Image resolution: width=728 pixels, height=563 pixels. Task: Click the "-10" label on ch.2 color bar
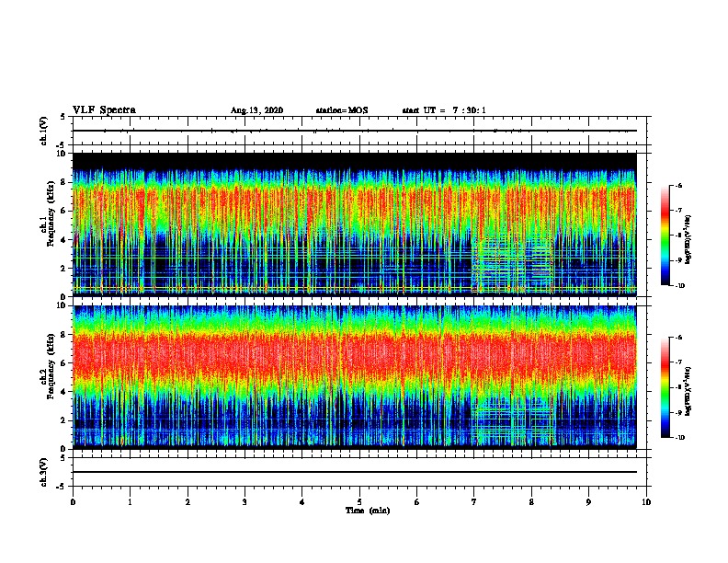[x=679, y=438]
